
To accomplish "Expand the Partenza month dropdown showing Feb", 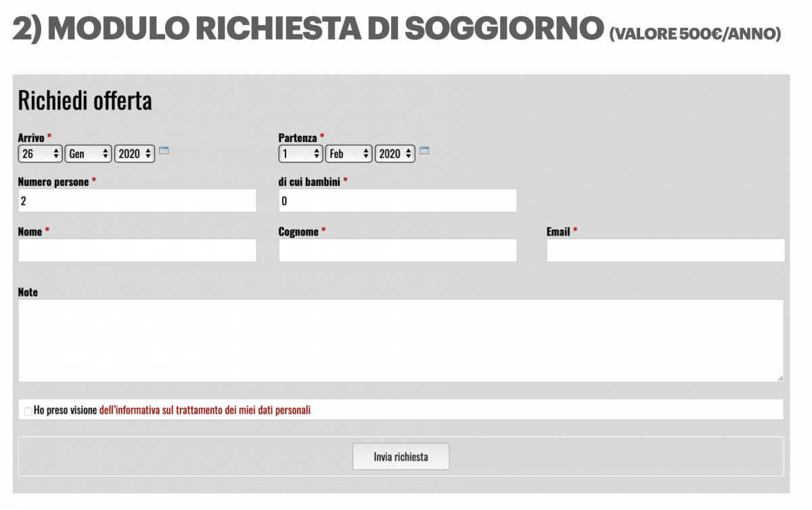I will pyautogui.click(x=349, y=154).
